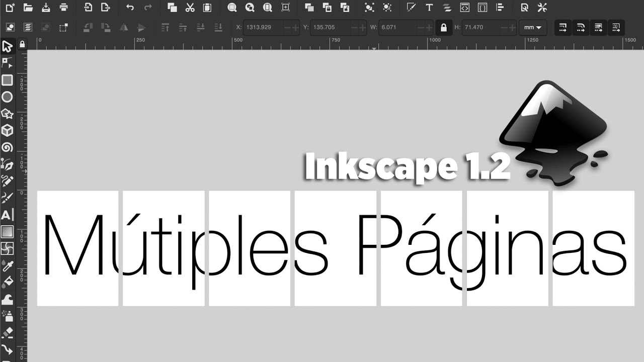Toggle rubberband touch selection mode
Screen dimensions: 644x362
[63, 27]
